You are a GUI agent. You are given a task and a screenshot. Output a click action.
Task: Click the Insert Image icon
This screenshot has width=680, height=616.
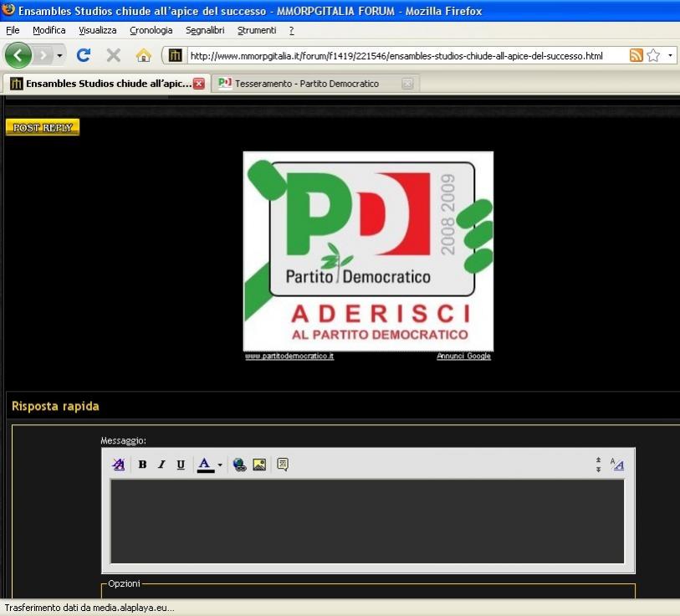pyautogui.click(x=259, y=465)
